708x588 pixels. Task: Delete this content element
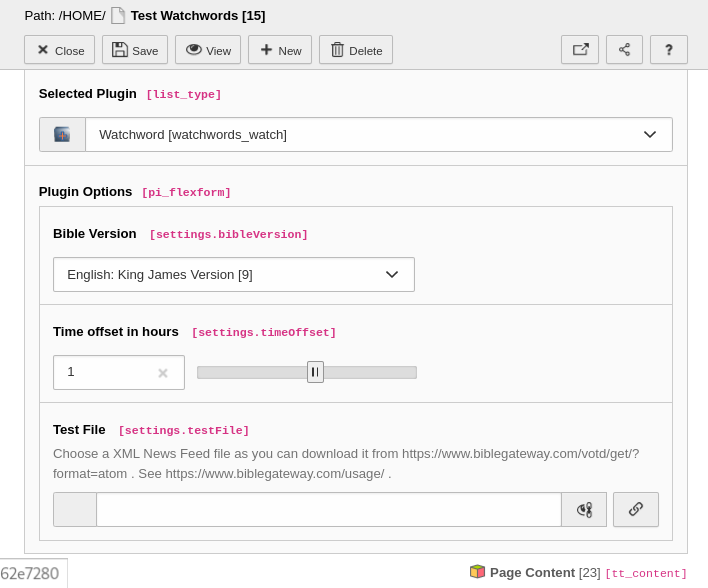coord(356,50)
